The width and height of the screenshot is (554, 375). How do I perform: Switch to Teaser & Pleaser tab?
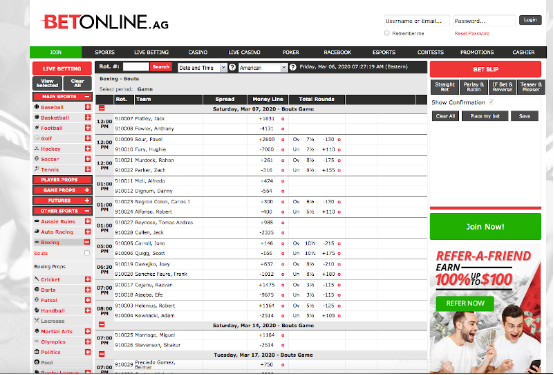click(x=531, y=87)
